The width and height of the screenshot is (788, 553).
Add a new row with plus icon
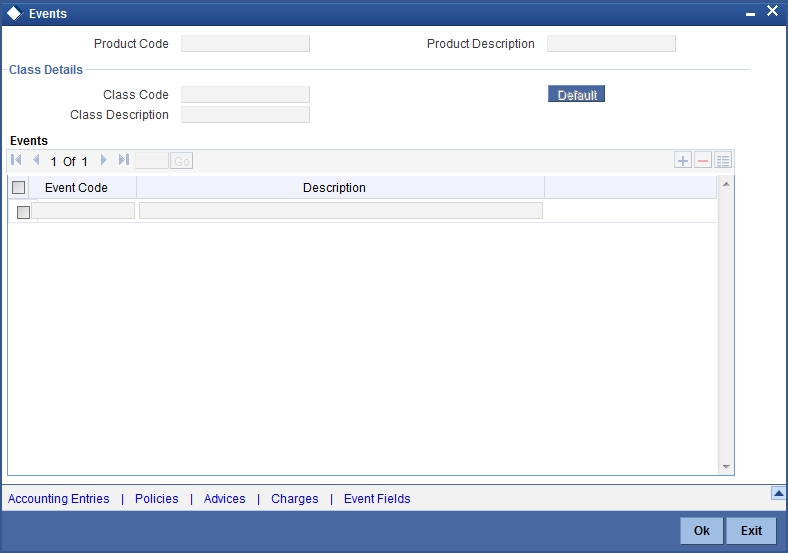pos(682,161)
